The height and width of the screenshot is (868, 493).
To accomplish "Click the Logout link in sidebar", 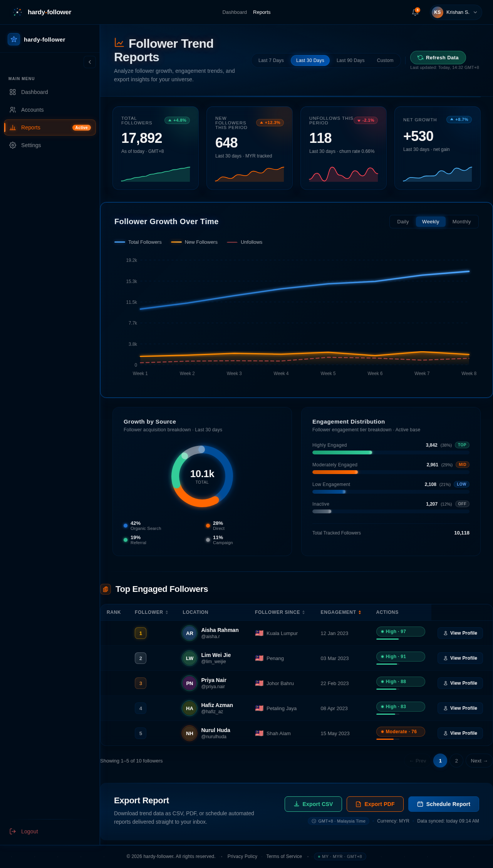I will click(x=50, y=831).
